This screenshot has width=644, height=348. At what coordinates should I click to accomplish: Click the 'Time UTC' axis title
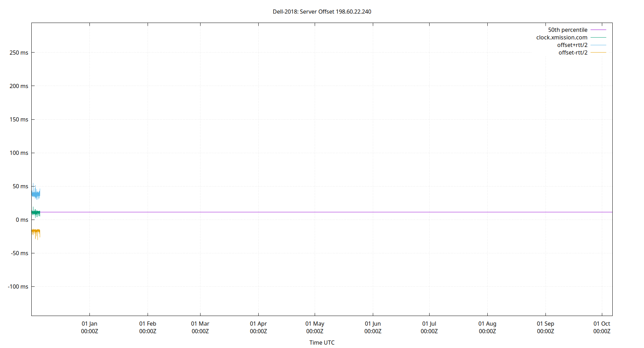coord(322,342)
